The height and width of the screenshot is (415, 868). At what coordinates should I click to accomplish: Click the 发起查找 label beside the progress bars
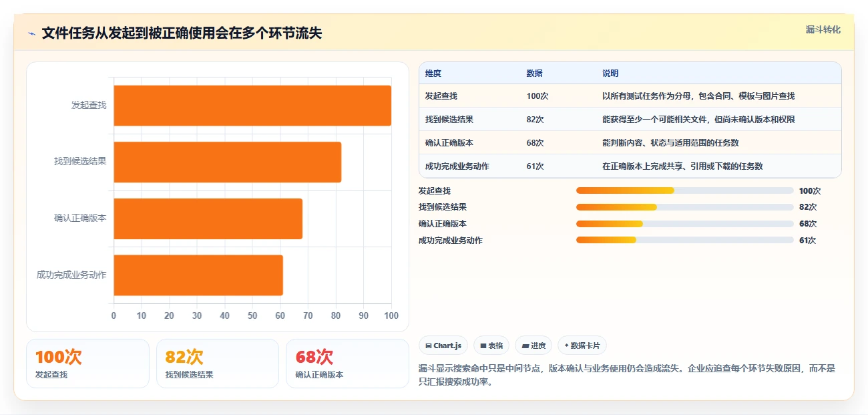(435, 191)
